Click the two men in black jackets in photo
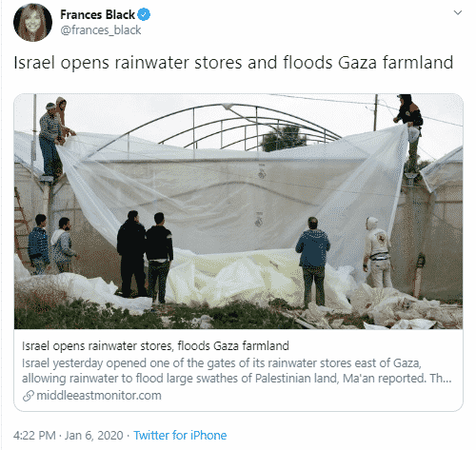 click(145, 256)
